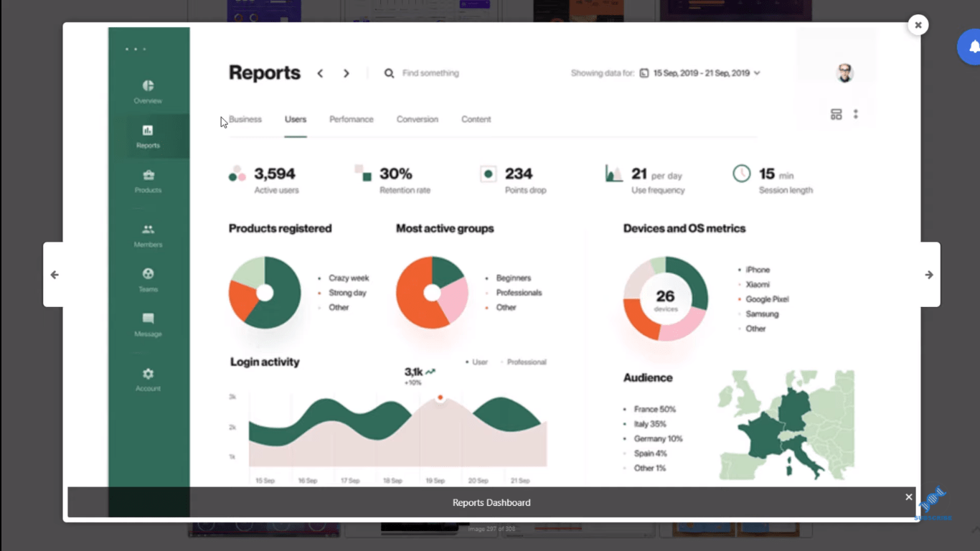Open the vertical three-dot options menu
Screen dimensions: 980x551
coord(855,115)
